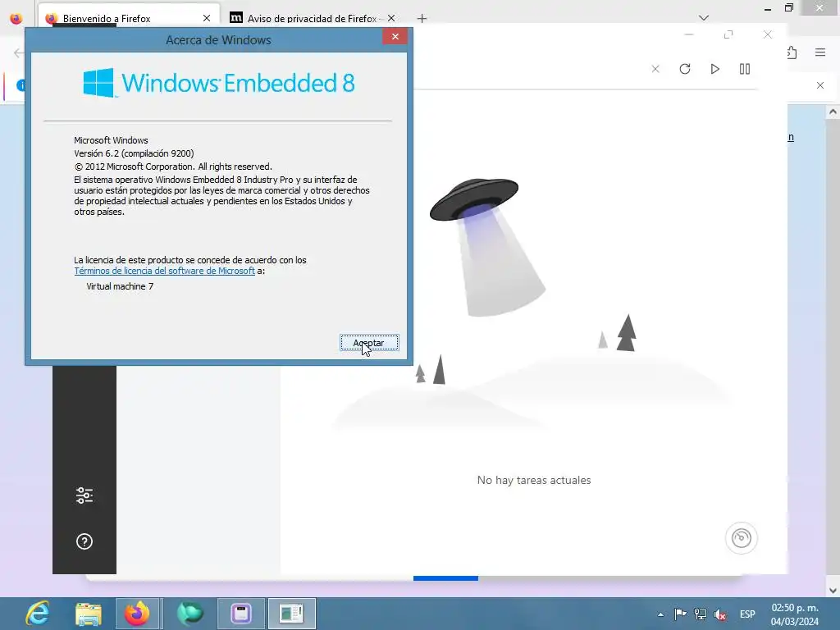The width and height of the screenshot is (840, 630).
Task: Open the network icon in system tray
Action: 701,614
